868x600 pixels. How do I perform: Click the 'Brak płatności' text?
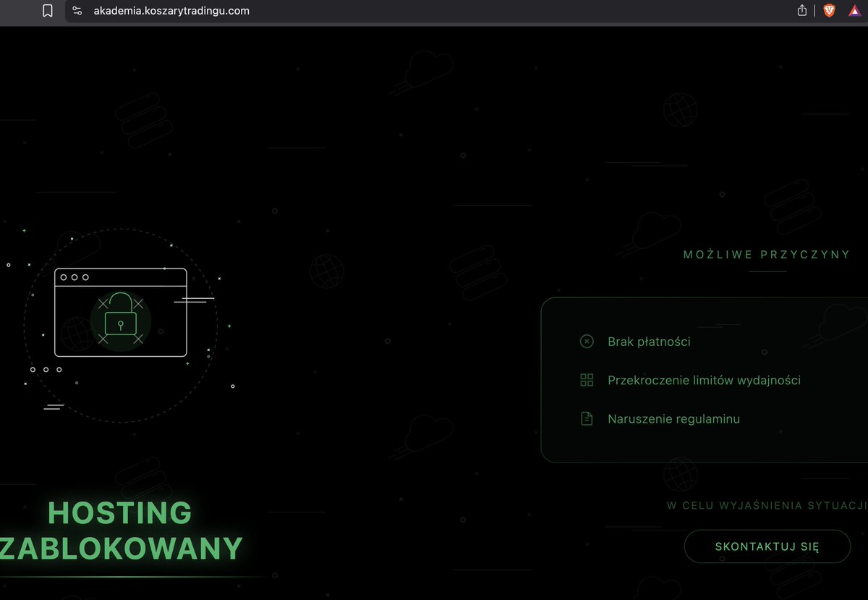[649, 342]
